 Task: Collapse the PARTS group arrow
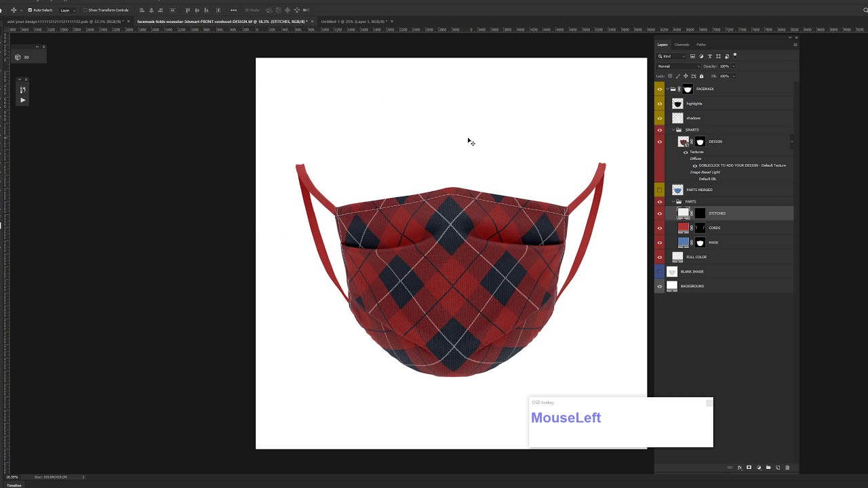pos(673,201)
